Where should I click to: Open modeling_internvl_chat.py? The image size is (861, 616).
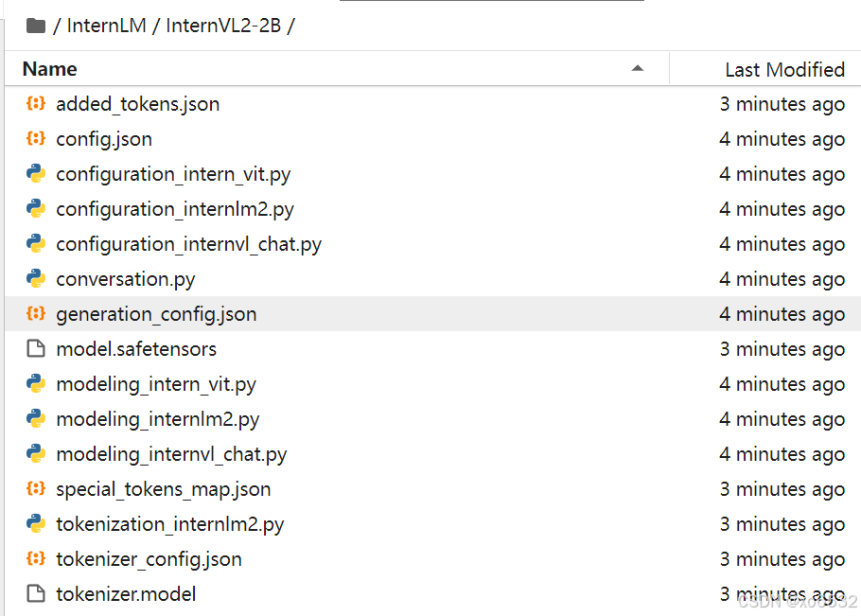click(170, 453)
